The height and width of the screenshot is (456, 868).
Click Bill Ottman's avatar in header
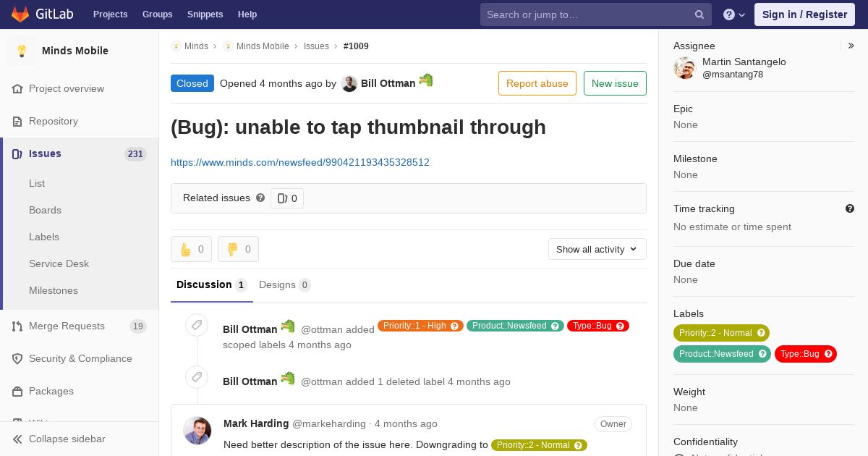349,84
